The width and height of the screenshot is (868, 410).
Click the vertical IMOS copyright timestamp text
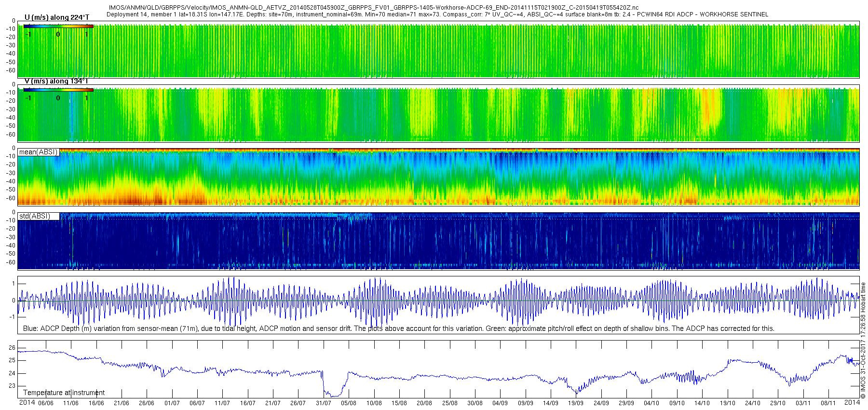(x=863, y=340)
